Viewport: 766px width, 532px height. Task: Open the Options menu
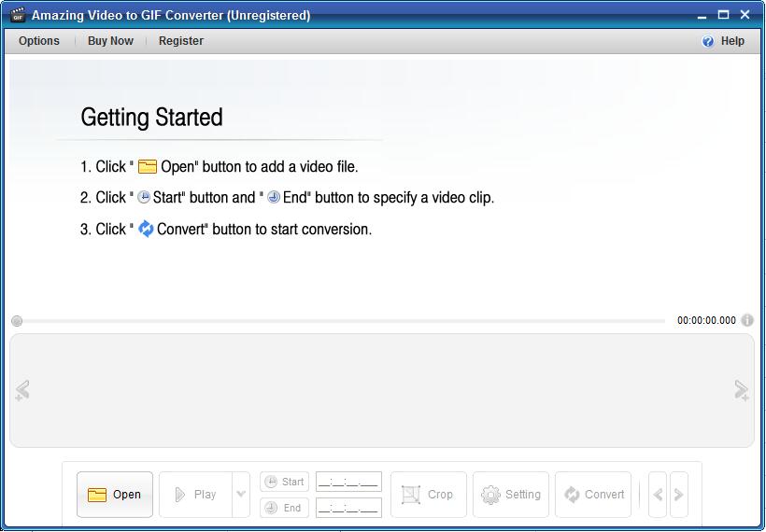39,41
